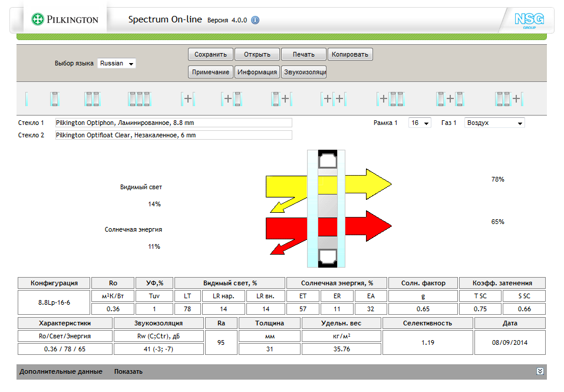The width and height of the screenshot is (564, 392).
Task: Choose the triple unit plus pane configuration
Action: coord(509,99)
